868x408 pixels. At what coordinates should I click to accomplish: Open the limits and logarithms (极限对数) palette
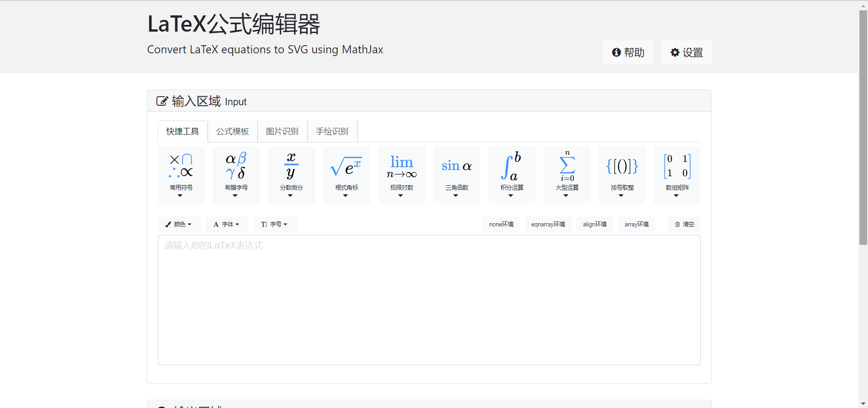(402, 174)
